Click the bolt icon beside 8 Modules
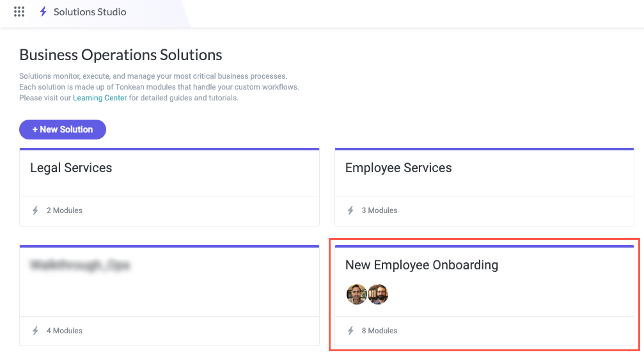The width and height of the screenshot is (644, 357). (x=350, y=331)
